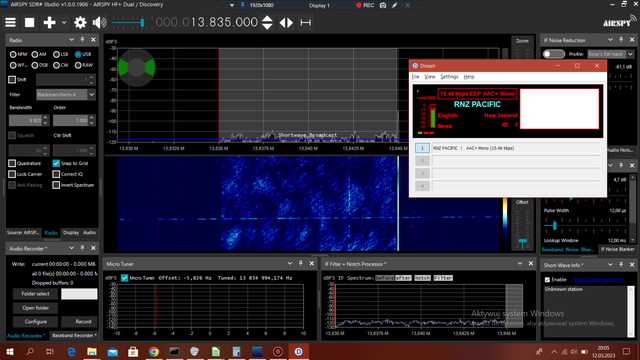Expand the Radio panel options chevron

point(71,40)
